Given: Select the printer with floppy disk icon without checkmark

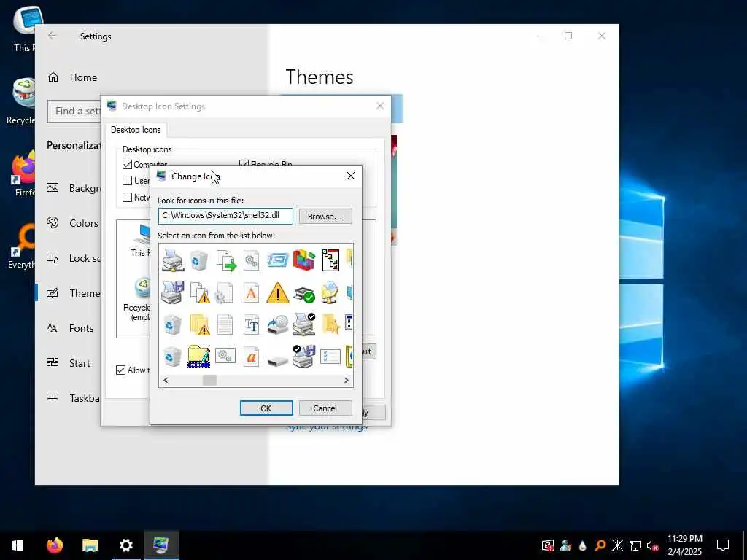Looking at the screenshot, I should 173,292.
